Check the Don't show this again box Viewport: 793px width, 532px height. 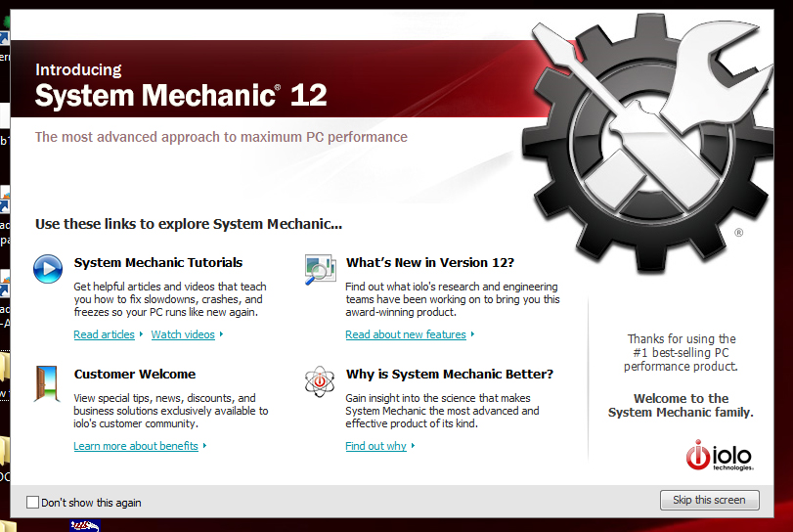pos(33,502)
